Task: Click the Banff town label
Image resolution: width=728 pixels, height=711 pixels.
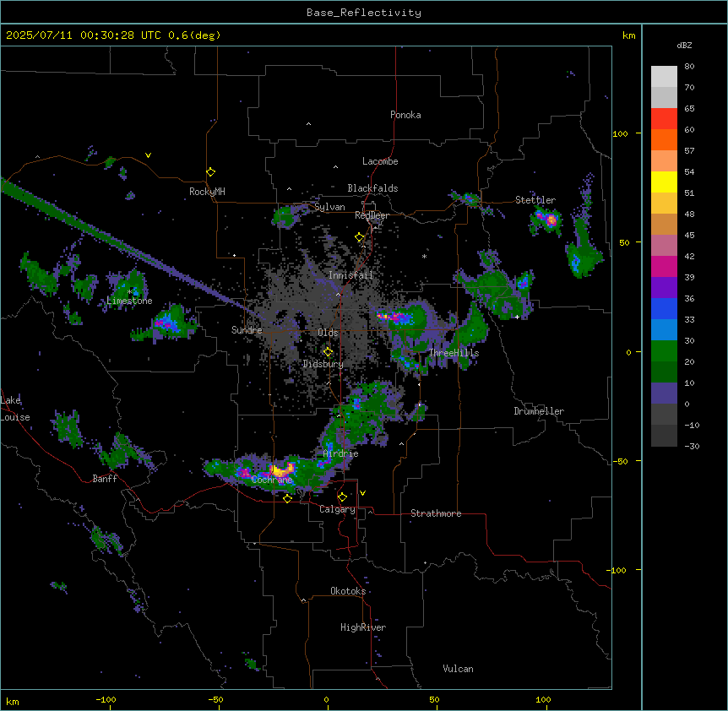Action: (x=105, y=479)
